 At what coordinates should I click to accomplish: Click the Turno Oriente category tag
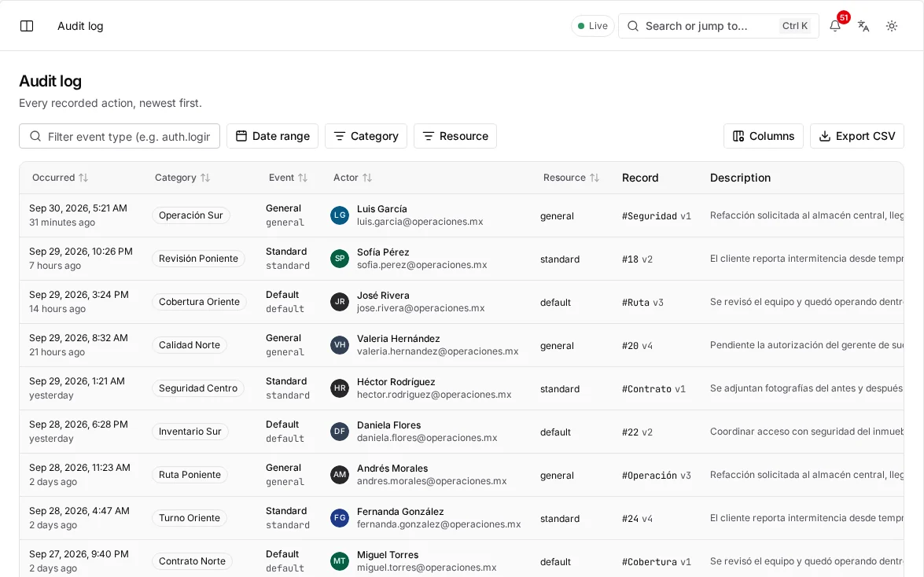pyautogui.click(x=190, y=518)
